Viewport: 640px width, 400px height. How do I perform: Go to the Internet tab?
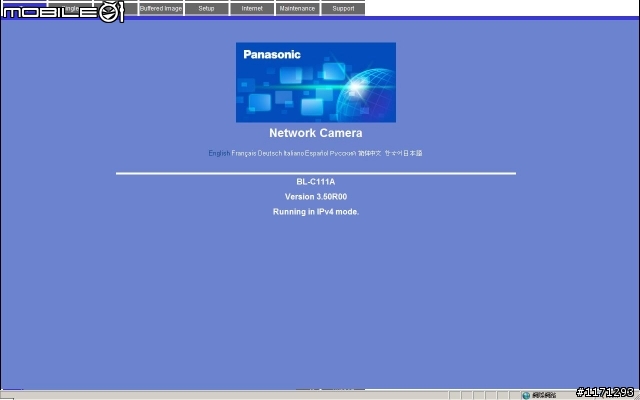(252, 8)
